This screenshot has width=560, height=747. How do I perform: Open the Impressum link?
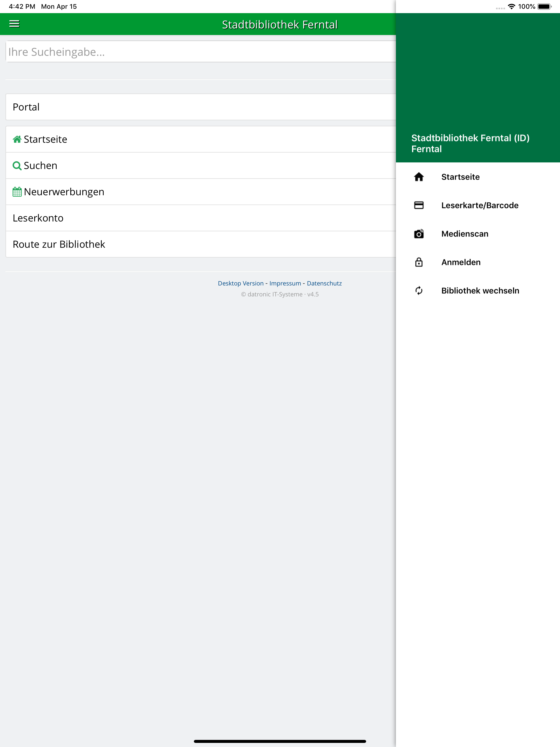285,283
